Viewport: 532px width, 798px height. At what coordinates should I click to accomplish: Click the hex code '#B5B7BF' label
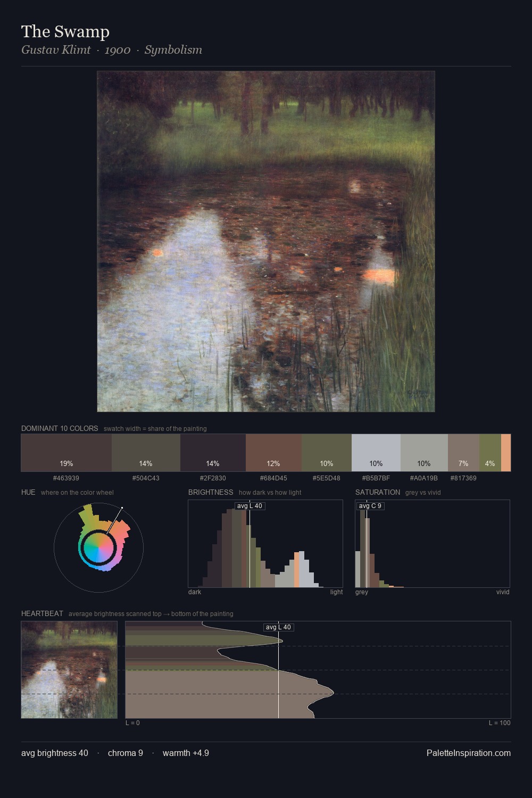point(376,478)
